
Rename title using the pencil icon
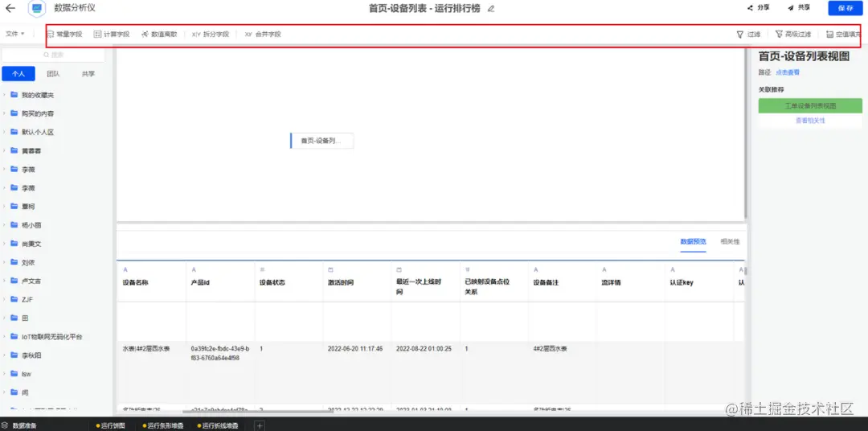click(x=490, y=8)
